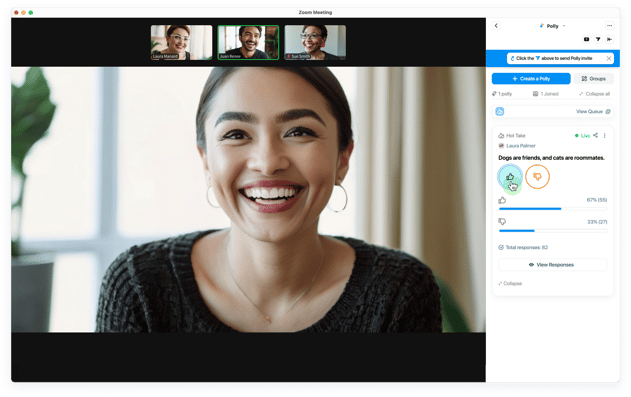The width and height of the screenshot is (631, 397).
Task: Click the Hot Take cloud icon
Action: (x=501, y=136)
